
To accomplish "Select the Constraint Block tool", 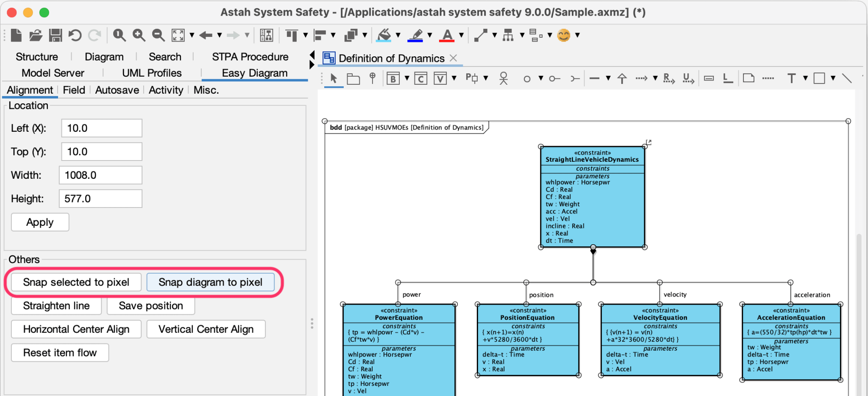I will [x=421, y=78].
